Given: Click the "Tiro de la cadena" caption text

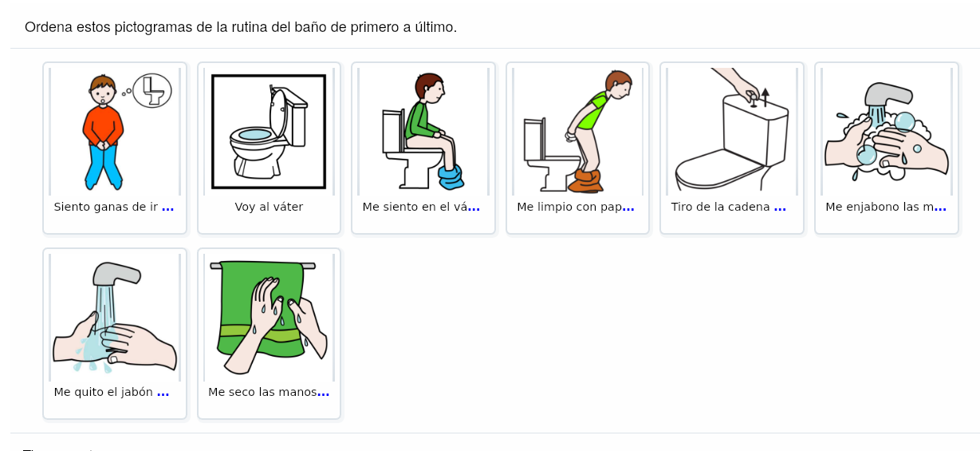Looking at the screenshot, I should (721, 207).
